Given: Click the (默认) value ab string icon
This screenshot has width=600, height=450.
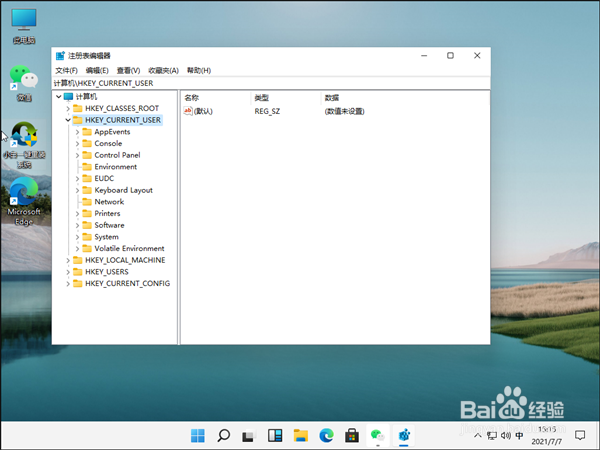Looking at the screenshot, I should [188, 111].
